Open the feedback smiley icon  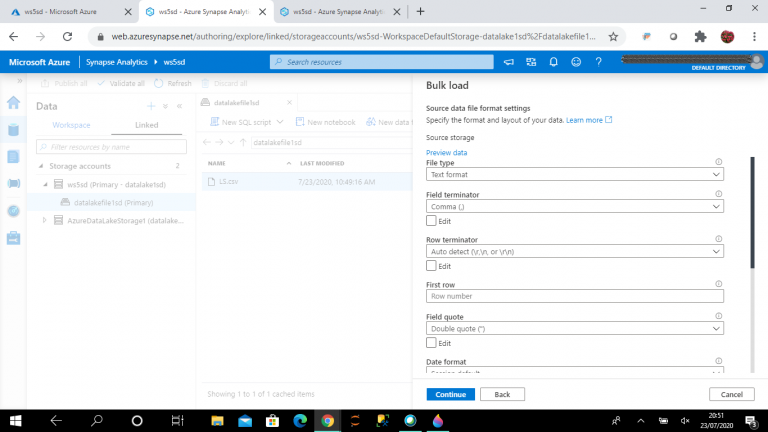pos(575,62)
